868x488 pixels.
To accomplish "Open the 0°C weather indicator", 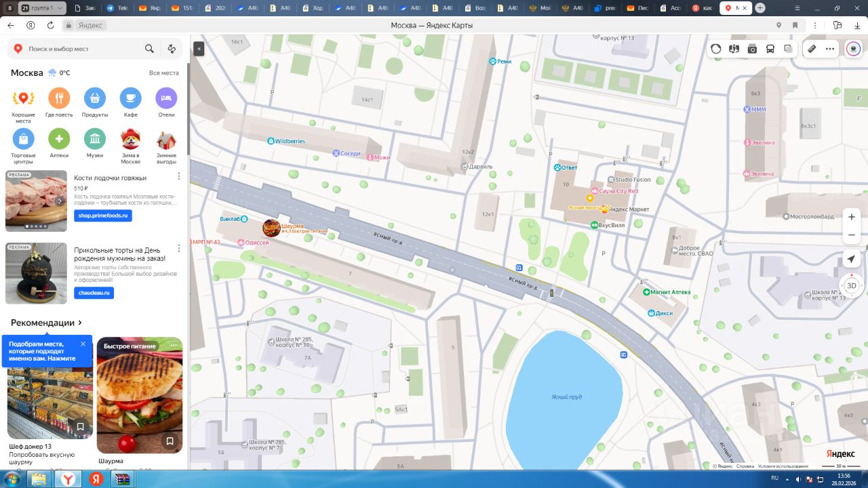I will pos(59,73).
